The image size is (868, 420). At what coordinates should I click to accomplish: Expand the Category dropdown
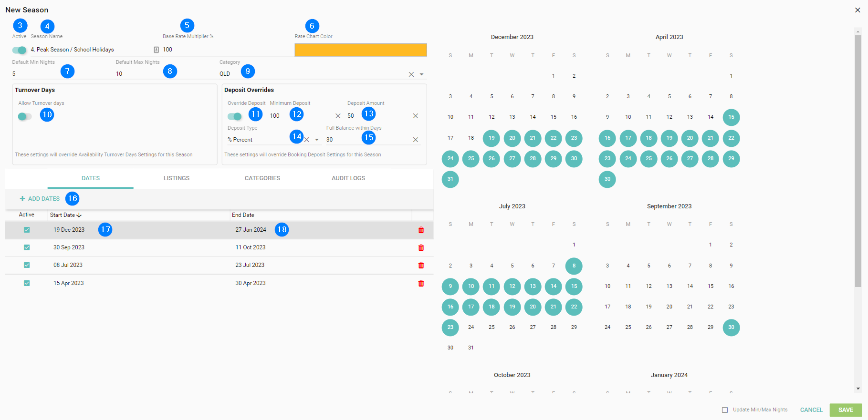pos(421,74)
